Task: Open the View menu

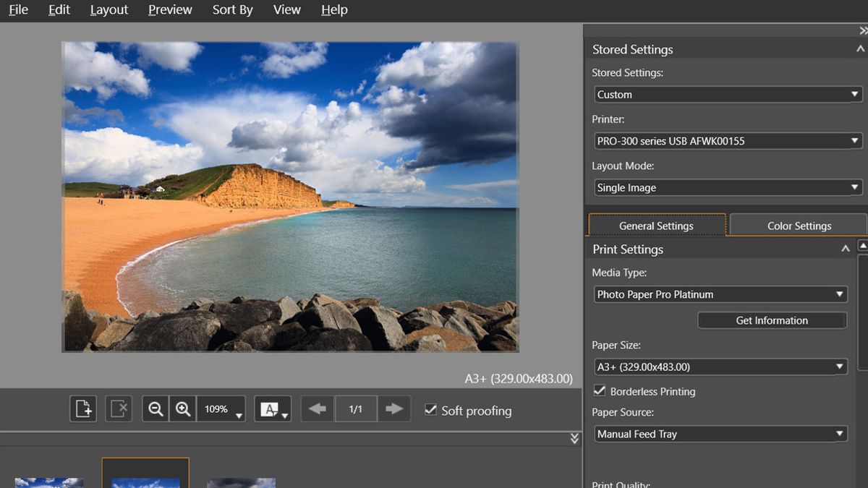Action: [x=287, y=10]
